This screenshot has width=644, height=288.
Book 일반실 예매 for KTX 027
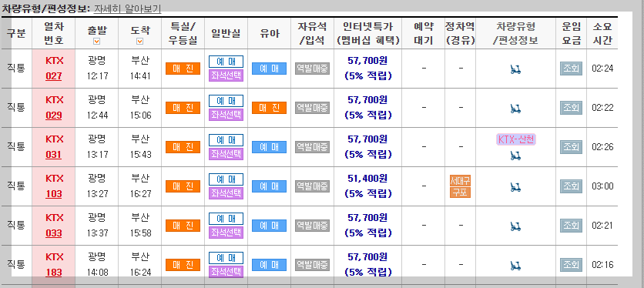[226, 62]
